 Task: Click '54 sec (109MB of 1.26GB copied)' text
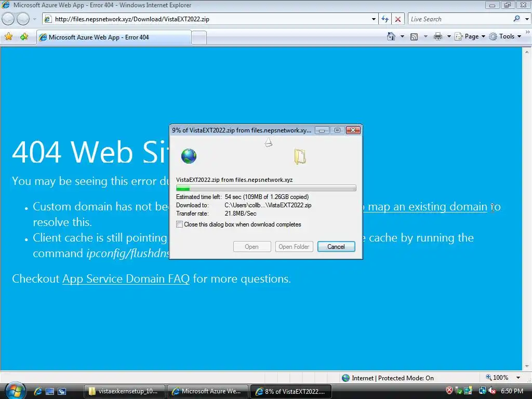click(267, 197)
